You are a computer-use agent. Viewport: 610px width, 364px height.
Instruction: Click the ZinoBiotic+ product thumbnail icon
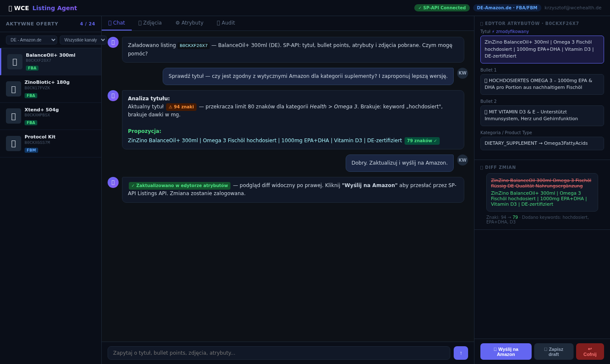tap(14, 89)
